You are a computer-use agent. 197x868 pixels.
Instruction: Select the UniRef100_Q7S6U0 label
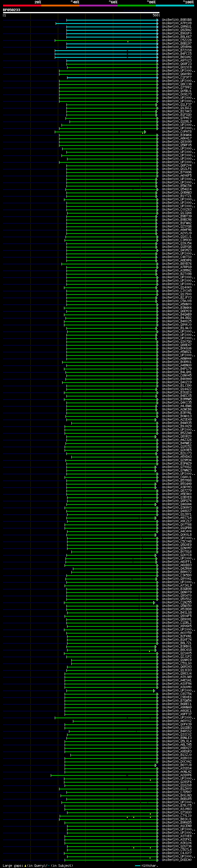(x=176, y=812)
